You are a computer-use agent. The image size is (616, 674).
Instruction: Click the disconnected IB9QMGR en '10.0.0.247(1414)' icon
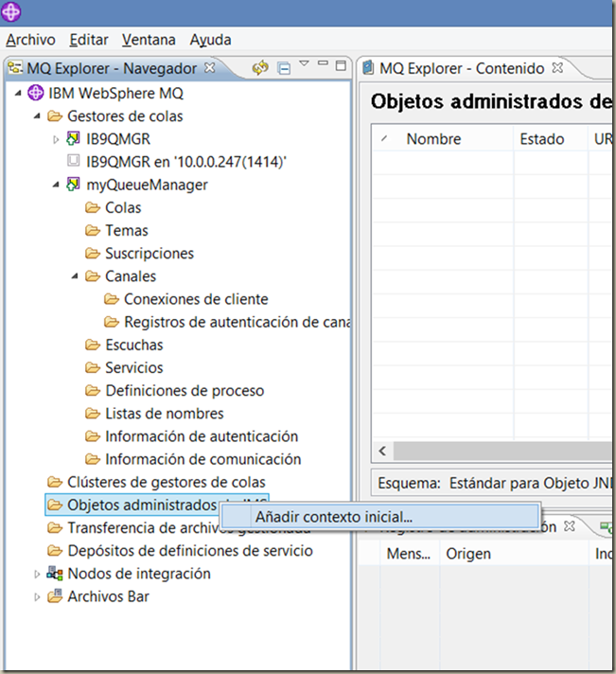[x=74, y=161]
